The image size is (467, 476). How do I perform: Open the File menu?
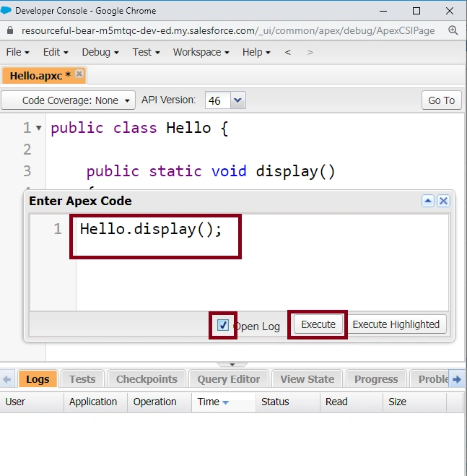pos(17,52)
